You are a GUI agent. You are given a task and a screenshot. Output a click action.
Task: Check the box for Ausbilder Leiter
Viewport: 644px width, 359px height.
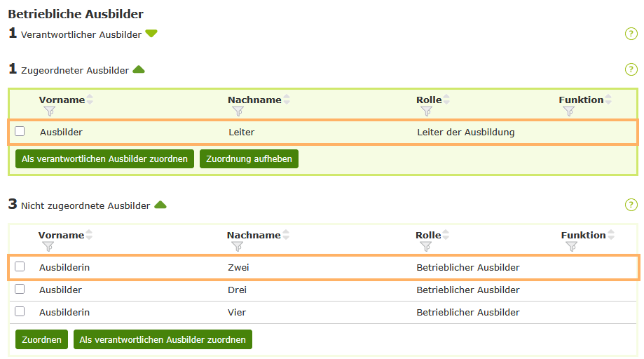coord(20,131)
